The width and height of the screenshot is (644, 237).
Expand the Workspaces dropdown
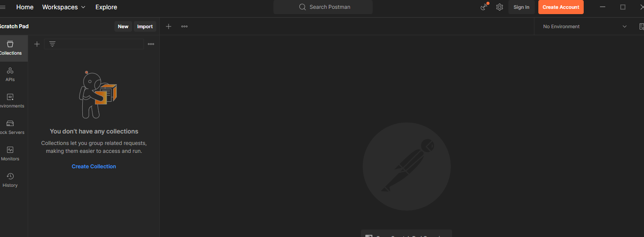[64, 7]
